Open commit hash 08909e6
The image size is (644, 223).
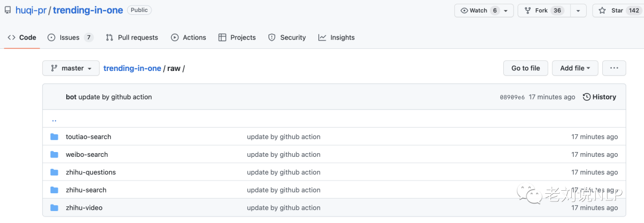pos(512,97)
